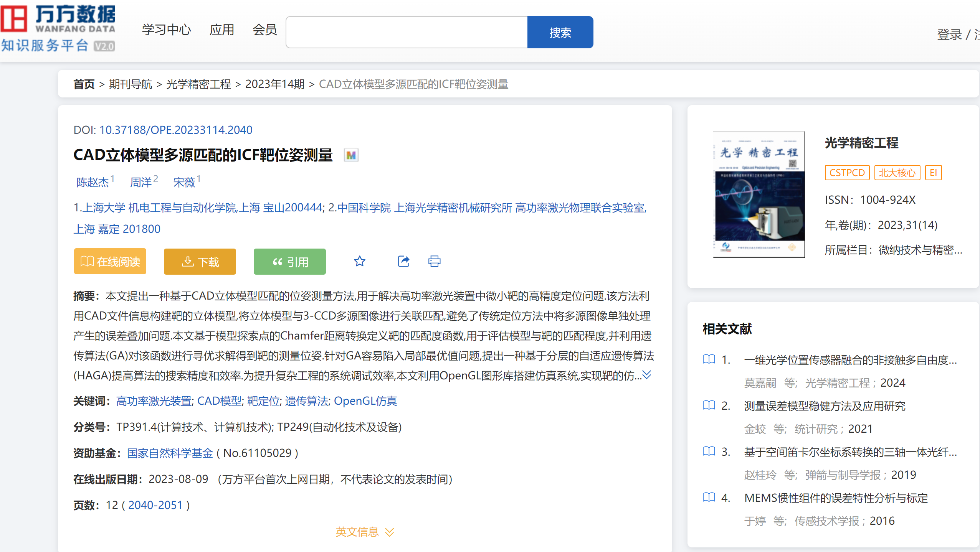Open the DOI link 10.37188/OPE.20233114.2040

point(176,130)
